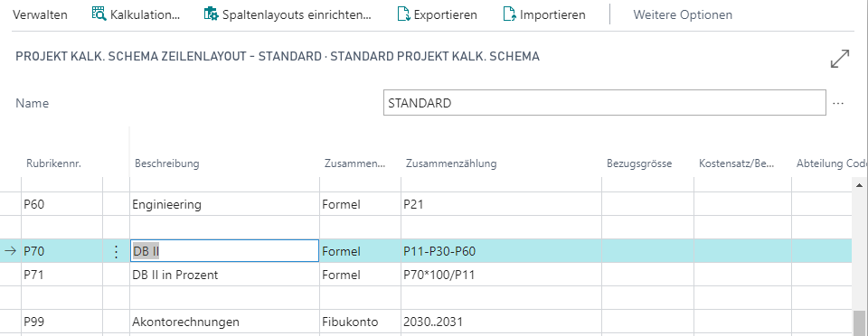Open the Zusammenzählung column header menu
This screenshot has width=868, height=336.
[x=451, y=163]
